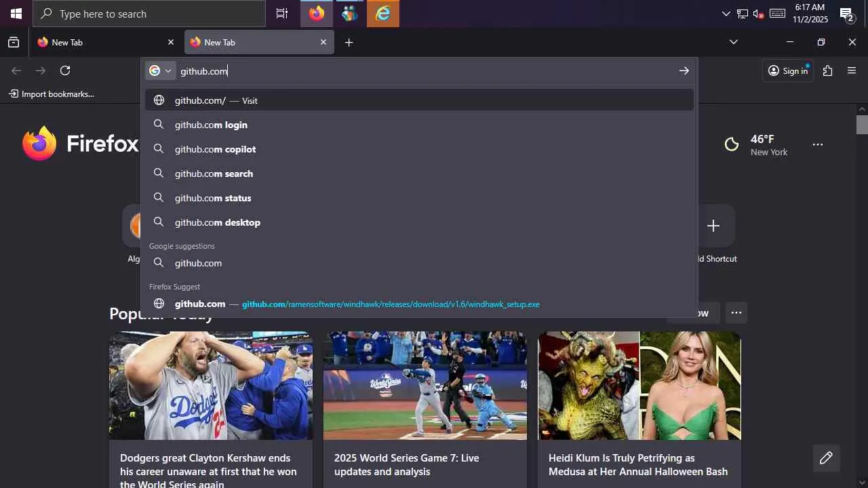Select the second New Tab
This screenshot has height=488, width=868.
[259, 42]
